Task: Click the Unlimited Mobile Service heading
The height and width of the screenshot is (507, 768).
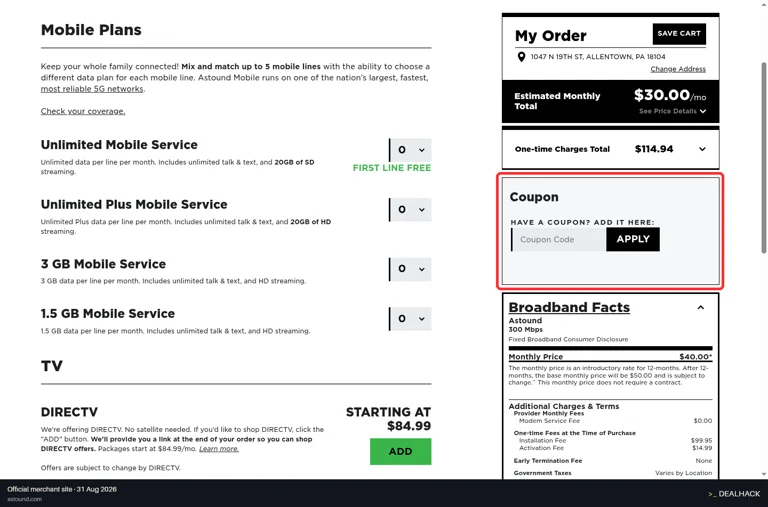Action: click(x=119, y=145)
